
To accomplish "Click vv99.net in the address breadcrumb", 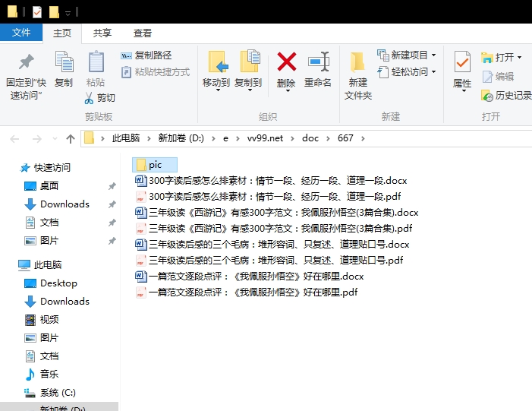I will [265, 138].
